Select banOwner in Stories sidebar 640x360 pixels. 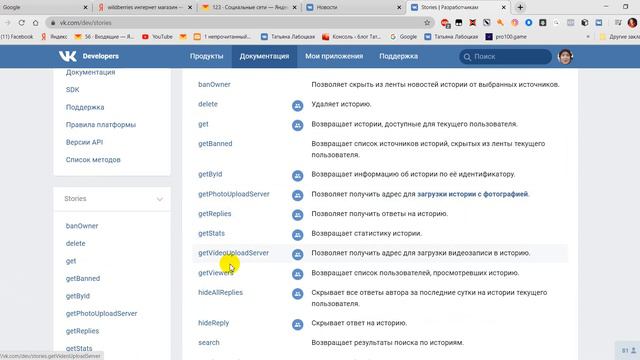click(x=82, y=226)
